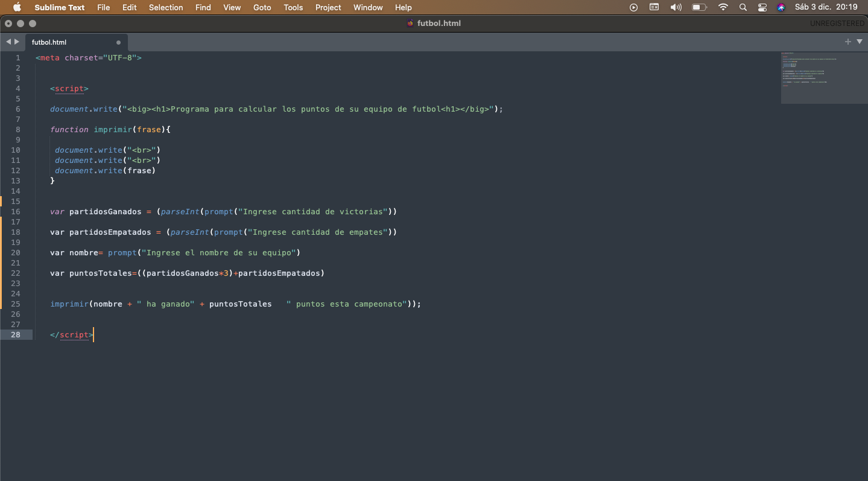Open the Find menu
The width and height of the screenshot is (868, 481).
(x=203, y=7)
